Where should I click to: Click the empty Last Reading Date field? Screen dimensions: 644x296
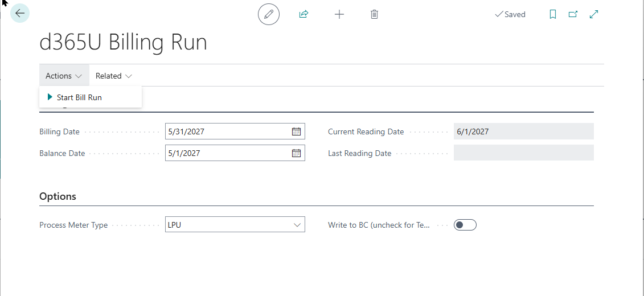click(x=524, y=153)
